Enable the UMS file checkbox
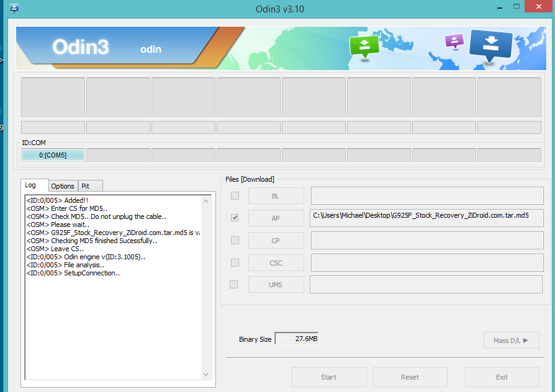 click(x=233, y=285)
